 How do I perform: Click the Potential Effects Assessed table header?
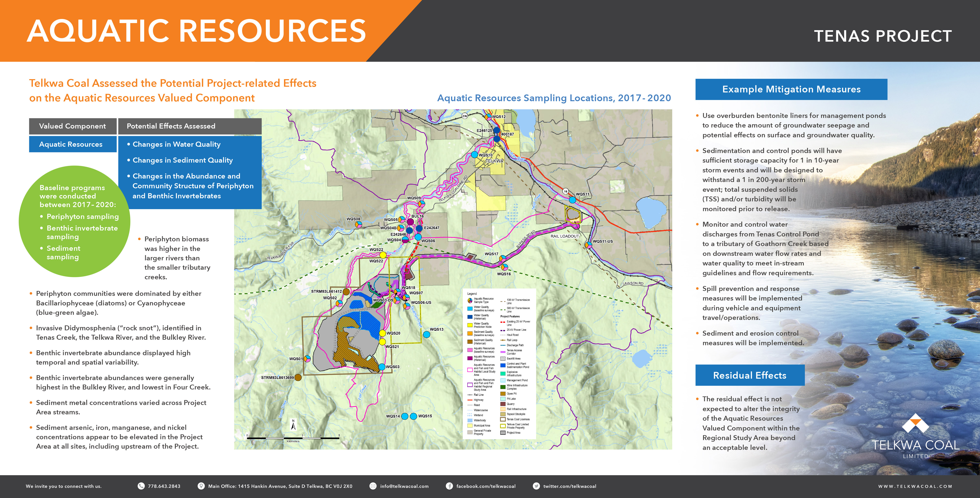190,126
